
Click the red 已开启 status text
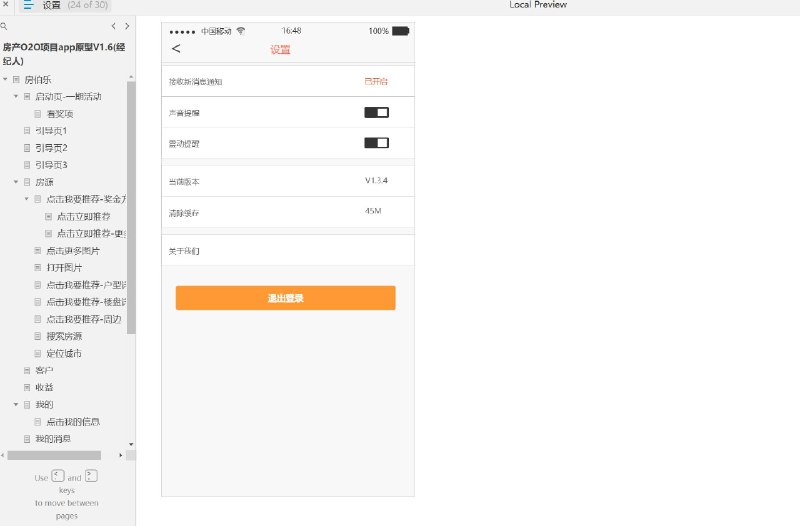pos(376,81)
